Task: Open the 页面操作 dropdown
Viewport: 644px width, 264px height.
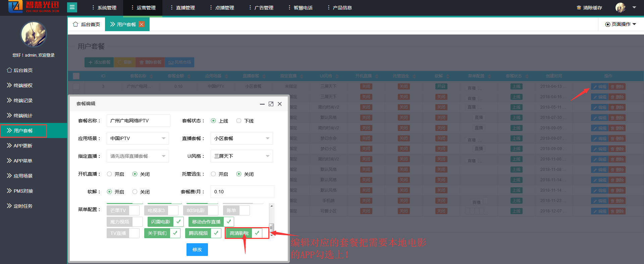Action: (621, 24)
